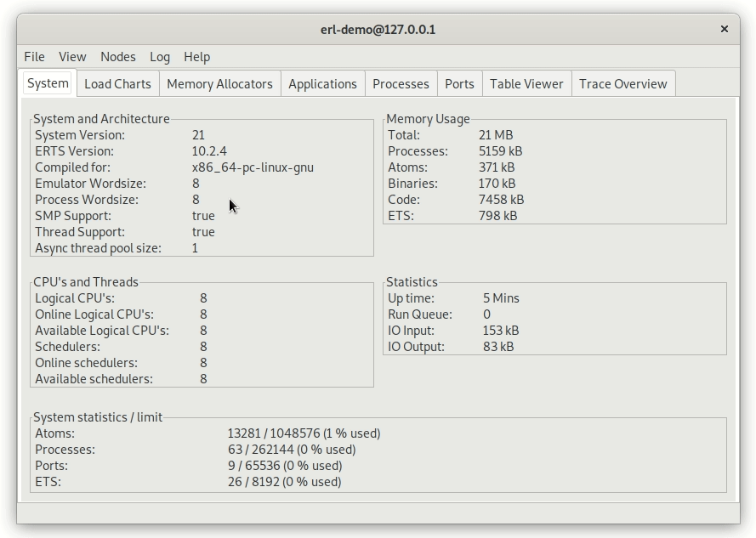The width and height of the screenshot is (756, 538).
Task: Click the ERTS Version value 10.2.4
Action: click(209, 151)
